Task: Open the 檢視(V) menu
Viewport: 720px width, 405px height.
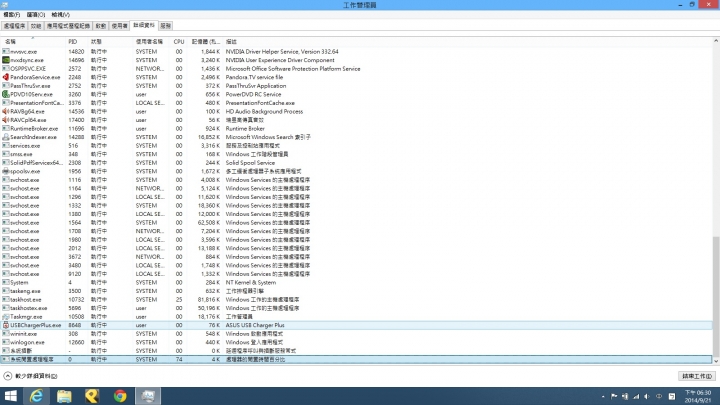Action: coord(61,15)
